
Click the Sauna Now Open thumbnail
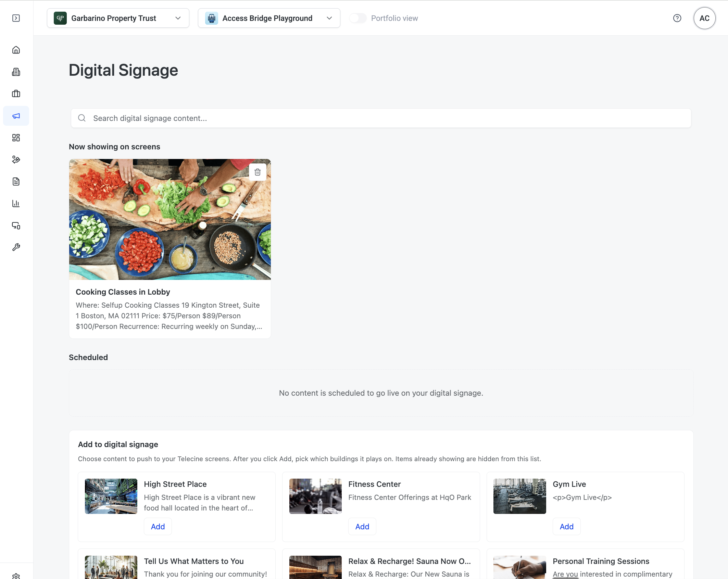coord(315,567)
